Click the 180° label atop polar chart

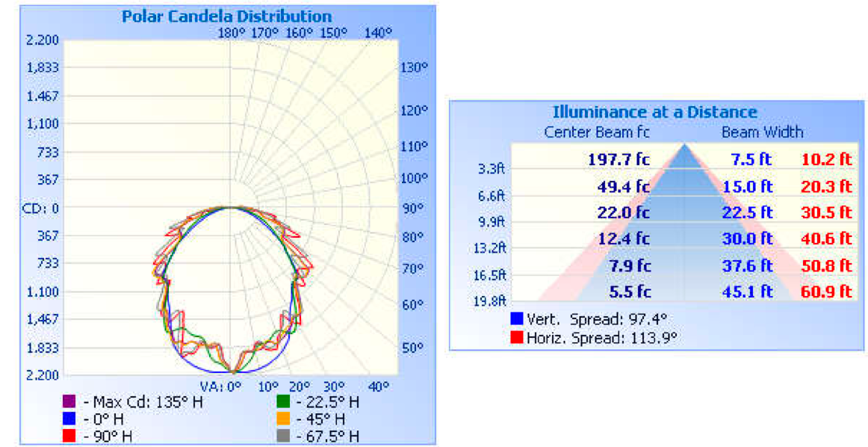point(231,33)
